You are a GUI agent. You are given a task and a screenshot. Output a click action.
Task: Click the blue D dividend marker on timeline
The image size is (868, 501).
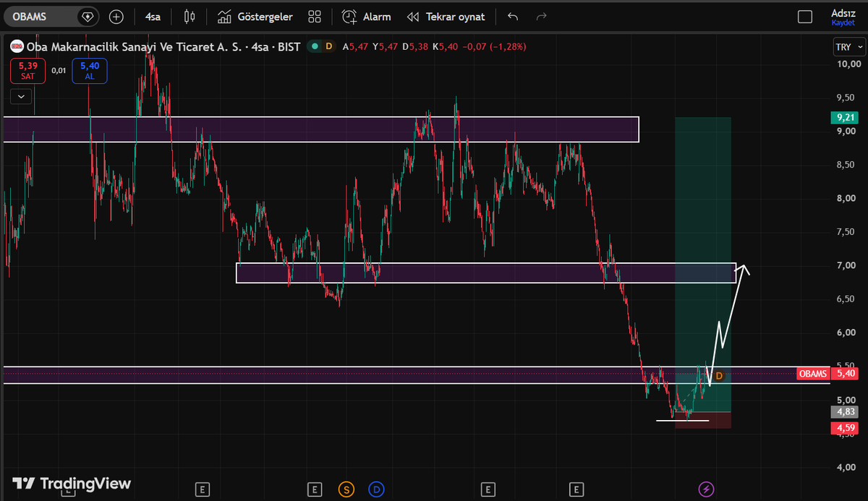pos(376,489)
